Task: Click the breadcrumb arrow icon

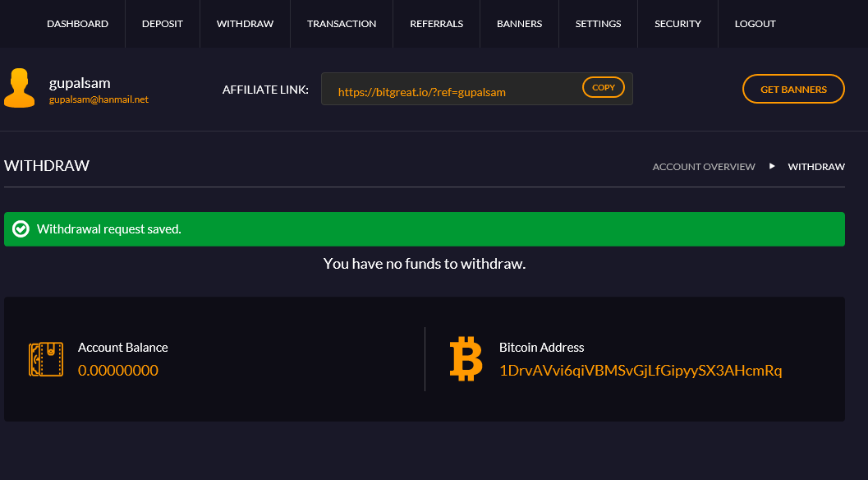Action: click(x=772, y=166)
